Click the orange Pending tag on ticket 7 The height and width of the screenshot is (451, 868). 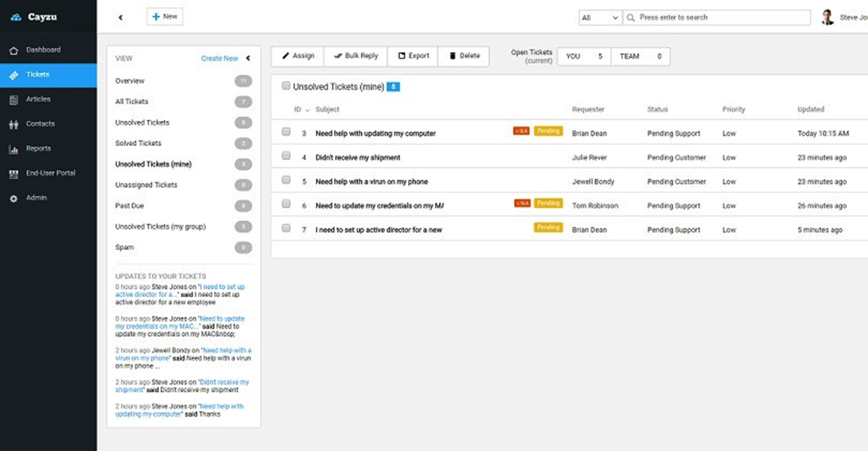548,228
